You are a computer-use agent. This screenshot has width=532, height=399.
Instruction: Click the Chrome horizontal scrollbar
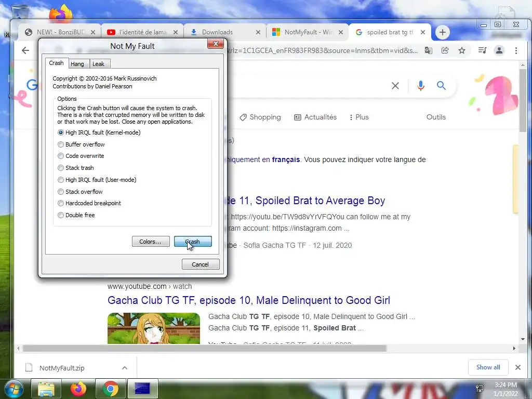205,349
